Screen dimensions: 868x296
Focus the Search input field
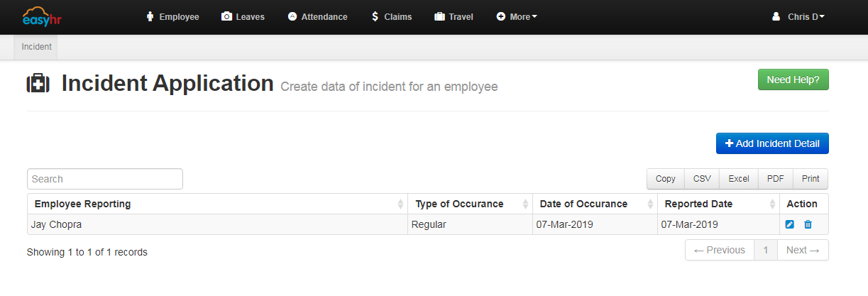[x=105, y=179]
